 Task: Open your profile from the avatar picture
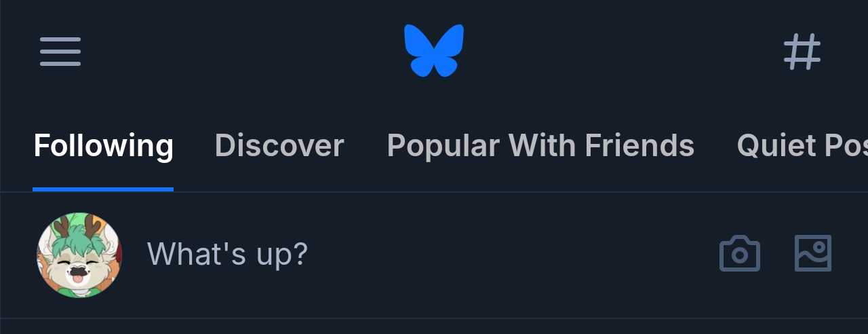pyautogui.click(x=79, y=255)
